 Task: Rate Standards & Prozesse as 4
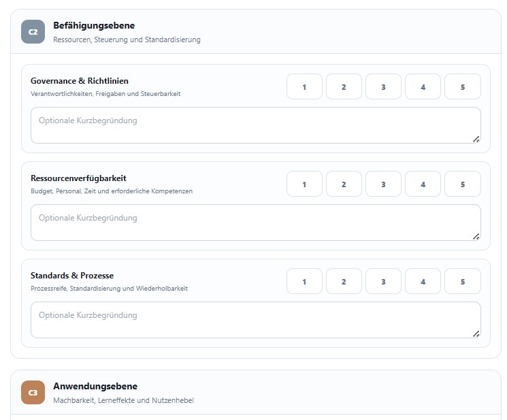(x=423, y=281)
